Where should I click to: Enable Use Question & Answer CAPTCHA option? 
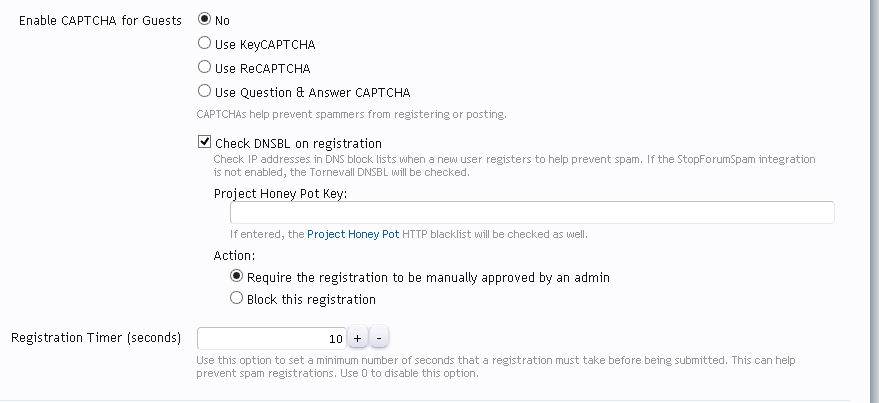click(205, 92)
